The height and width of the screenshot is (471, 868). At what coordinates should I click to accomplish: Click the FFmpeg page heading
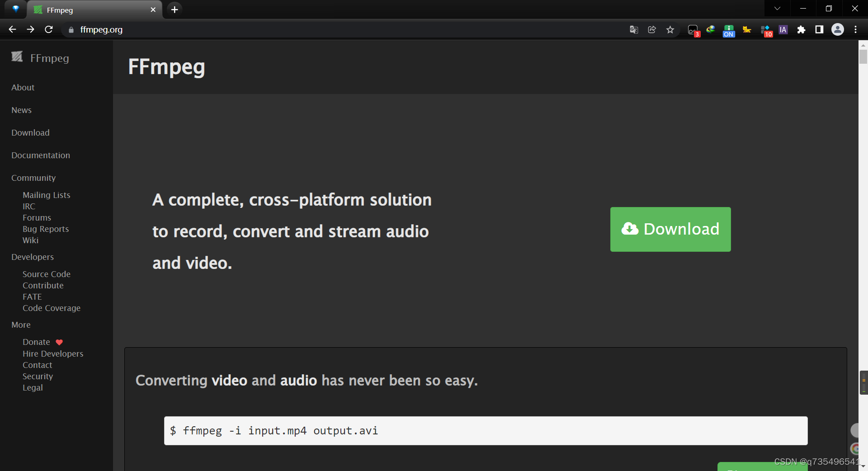[x=166, y=67]
